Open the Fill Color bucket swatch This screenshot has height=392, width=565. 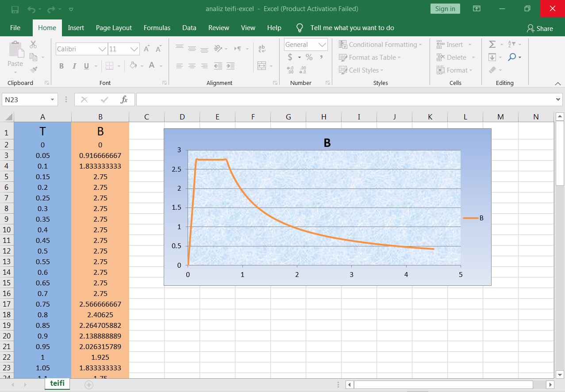(x=133, y=66)
